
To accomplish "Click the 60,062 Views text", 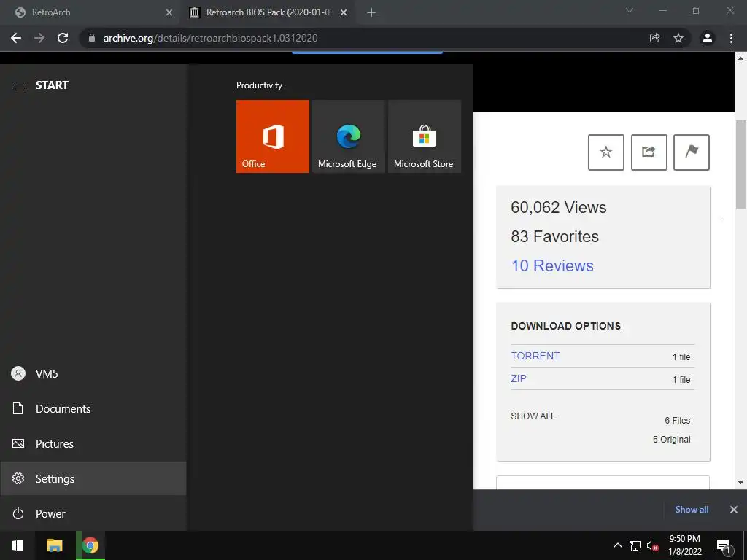I will [558, 208].
